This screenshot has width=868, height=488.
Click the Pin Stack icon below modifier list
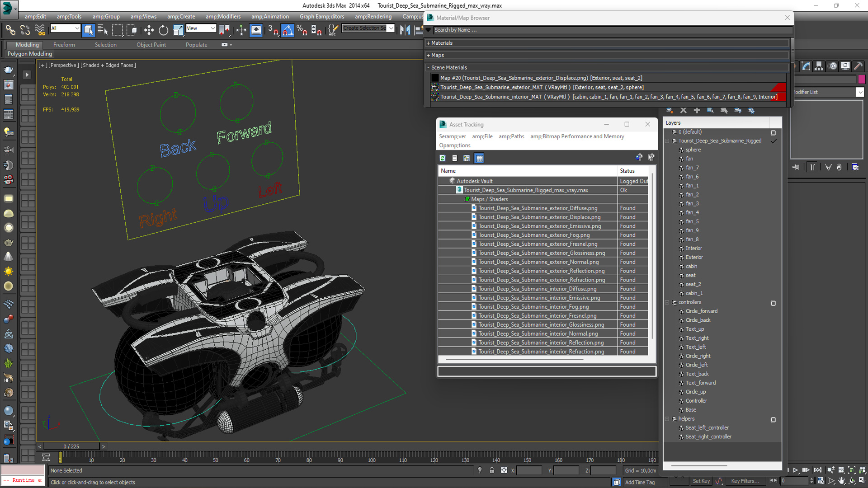(796, 167)
